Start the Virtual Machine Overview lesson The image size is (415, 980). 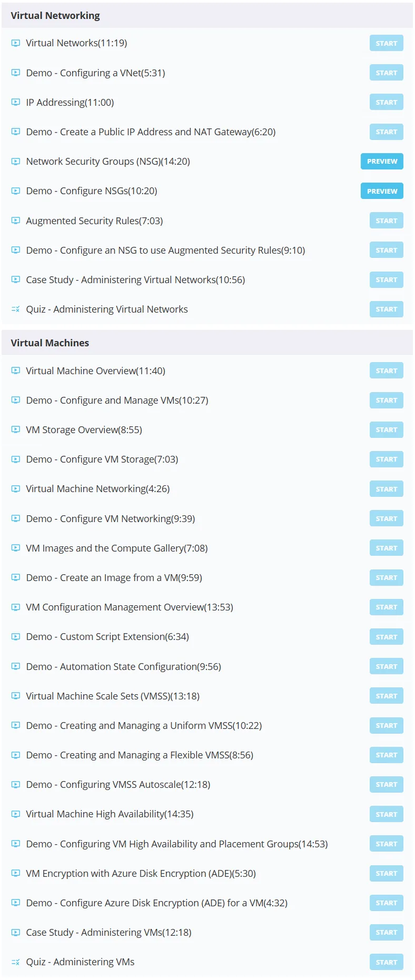click(x=387, y=371)
